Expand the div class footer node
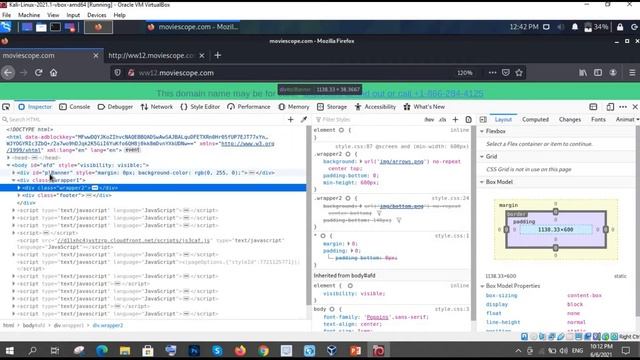Image resolution: width=640 pixels, height=360 pixels. (x=19, y=196)
